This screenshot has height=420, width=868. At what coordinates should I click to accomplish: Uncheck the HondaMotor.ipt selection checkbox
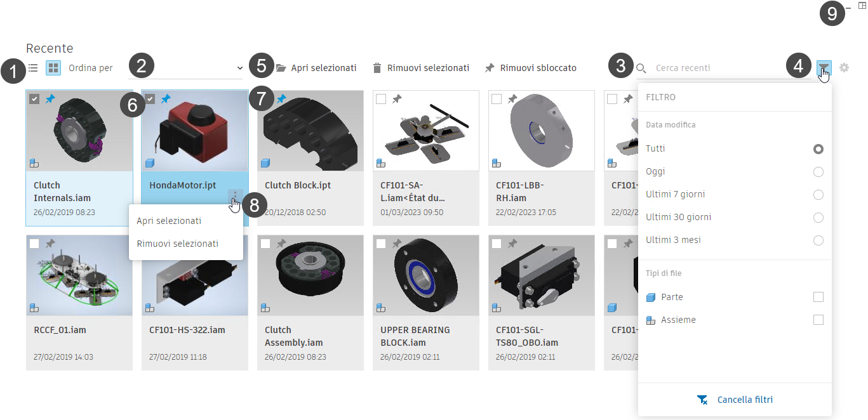tap(150, 99)
